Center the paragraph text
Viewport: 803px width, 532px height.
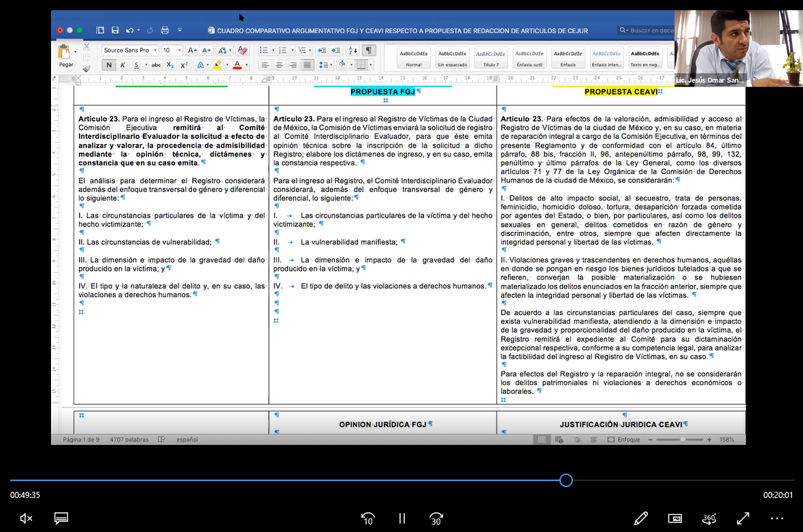tap(279, 65)
